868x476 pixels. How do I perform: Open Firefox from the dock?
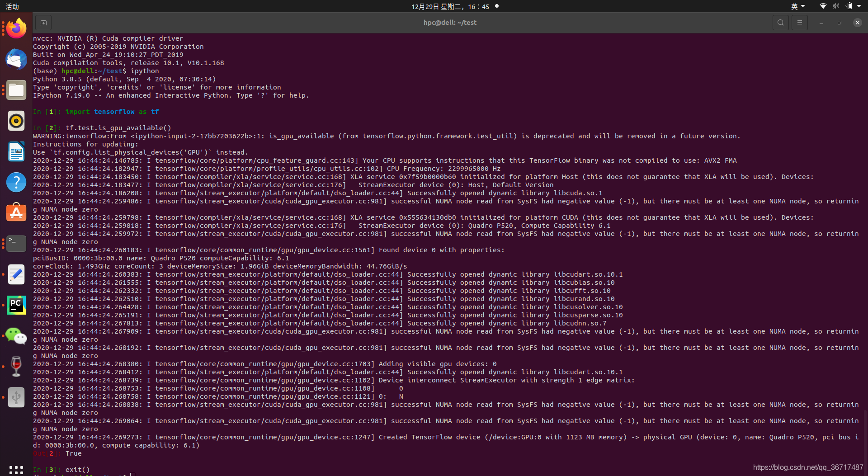point(16,28)
